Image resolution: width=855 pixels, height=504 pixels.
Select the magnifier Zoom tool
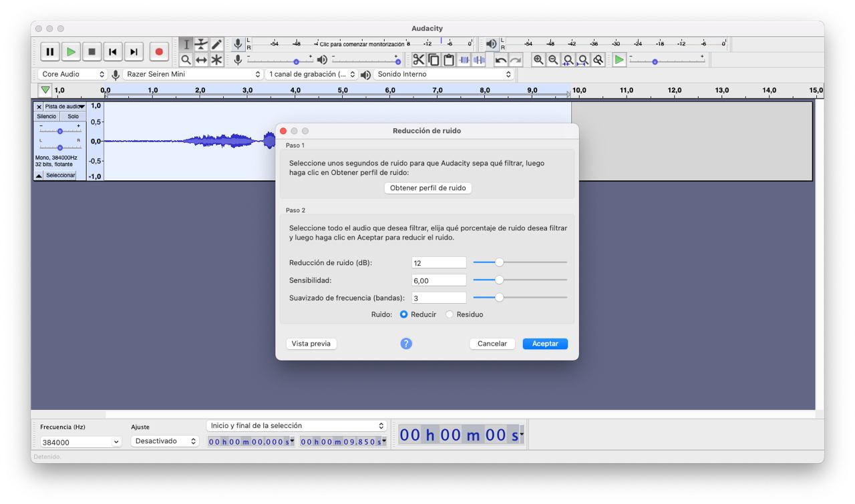pos(186,59)
